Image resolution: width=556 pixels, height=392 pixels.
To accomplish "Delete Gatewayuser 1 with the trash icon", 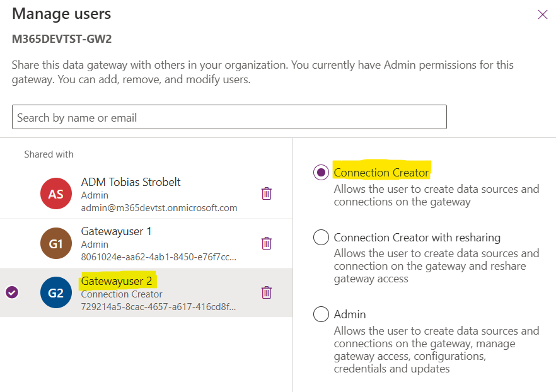I will (x=266, y=243).
